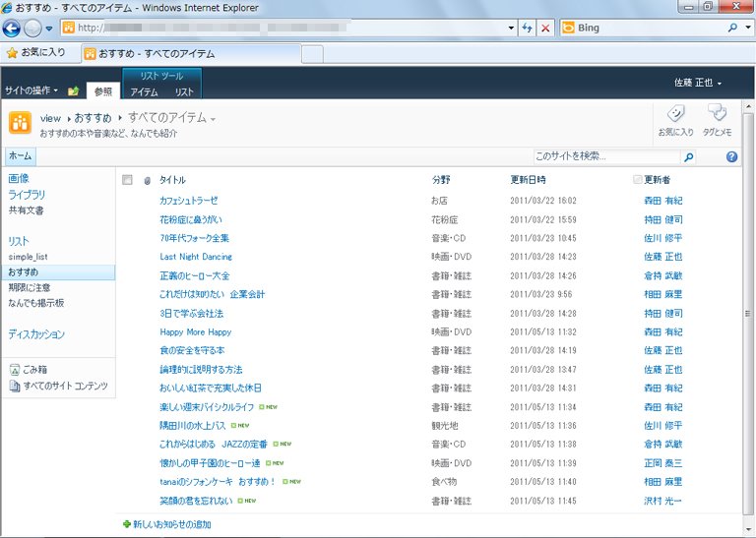Image resolution: width=756 pixels, height=538 pixels.
Task: Click the 2011/05/13 11:45 date cell
Action: (543, 501)
